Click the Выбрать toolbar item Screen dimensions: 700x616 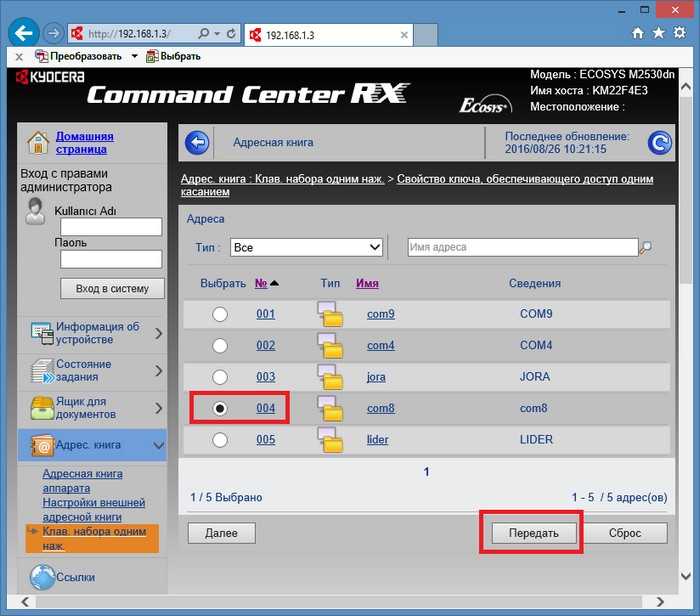pyautogui.click(x=173, y=57)
